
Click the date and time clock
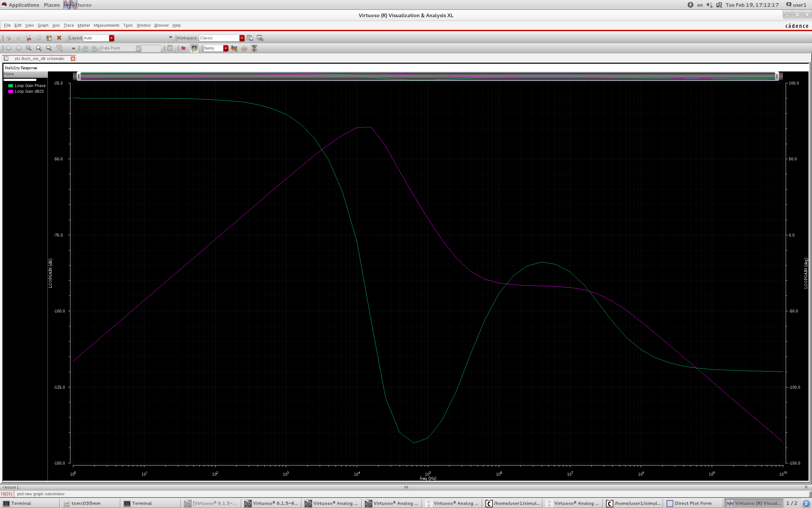[x=752, y=5]
